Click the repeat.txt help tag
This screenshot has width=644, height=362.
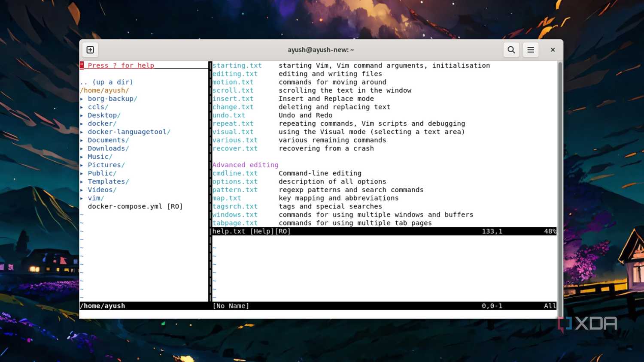tap(233, 124)
